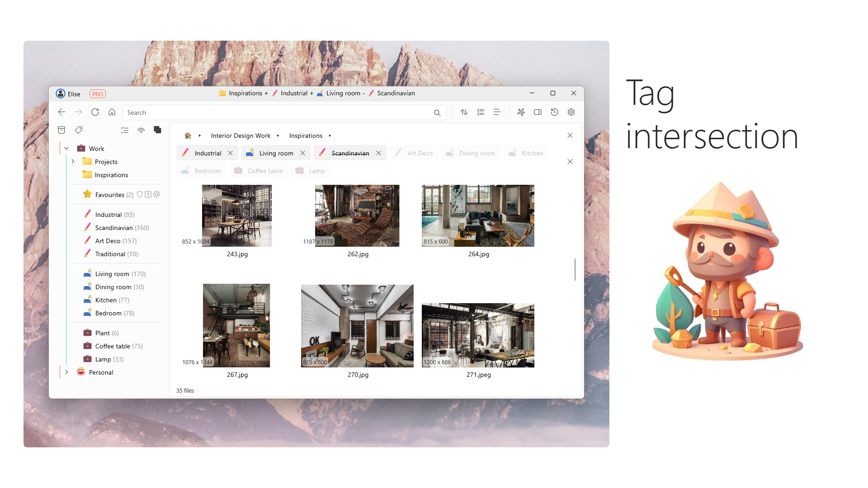The width and height of the screenshot is (868, 488).
Task: Open the 264.jpg thumbnail
Action: [x=478, y=216]
